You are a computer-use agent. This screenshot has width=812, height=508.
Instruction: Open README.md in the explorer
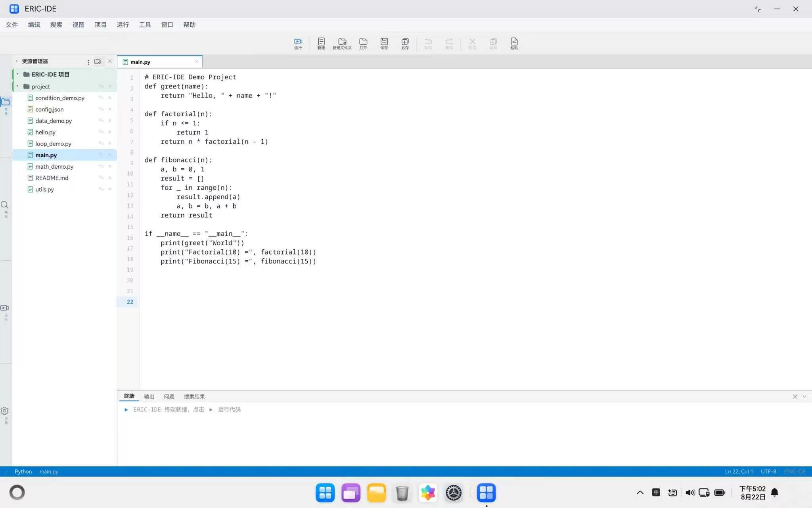pos(52,178)
